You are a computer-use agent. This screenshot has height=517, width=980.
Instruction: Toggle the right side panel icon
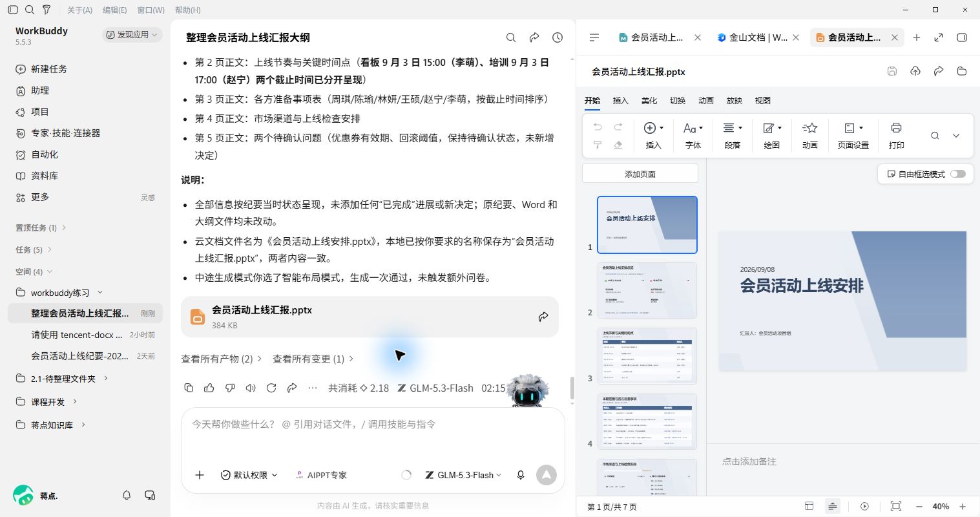point(962,37)
